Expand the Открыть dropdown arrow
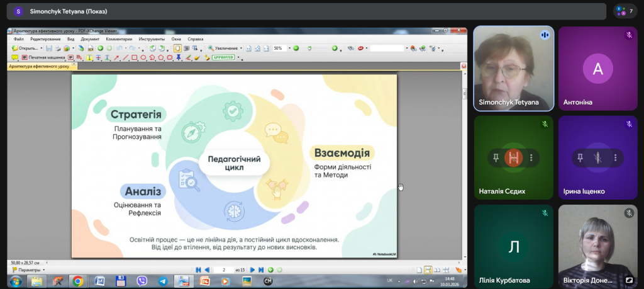The width and height of the screenshot is (644, 289). [42, 48]
